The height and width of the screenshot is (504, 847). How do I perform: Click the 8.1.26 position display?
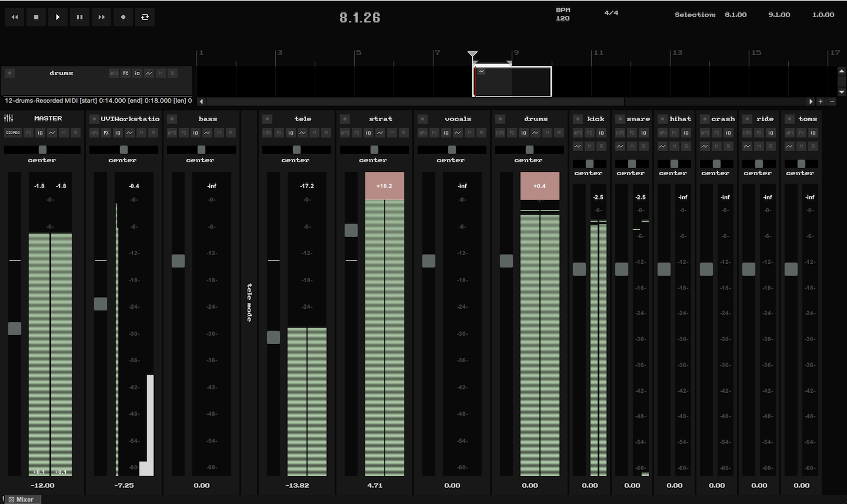click(x=360, y=18)
